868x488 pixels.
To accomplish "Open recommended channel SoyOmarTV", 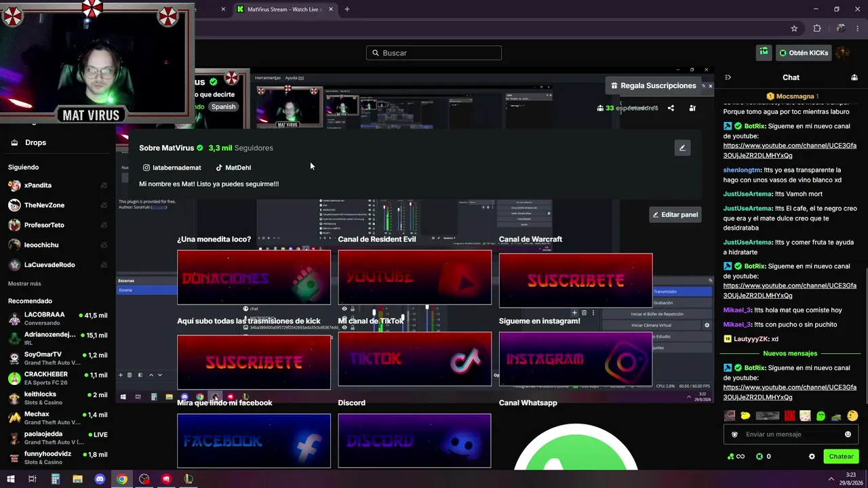I will point(58,359).
